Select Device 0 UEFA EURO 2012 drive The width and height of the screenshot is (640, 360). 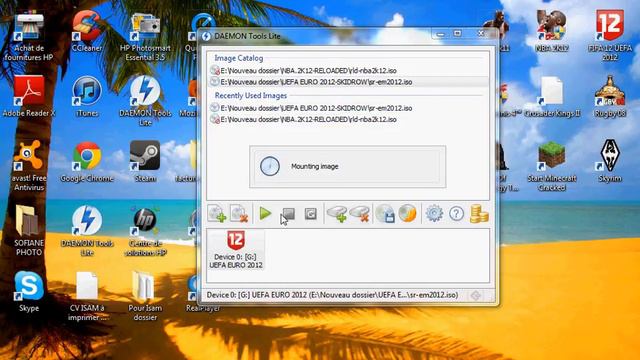(x=236, y=249)
